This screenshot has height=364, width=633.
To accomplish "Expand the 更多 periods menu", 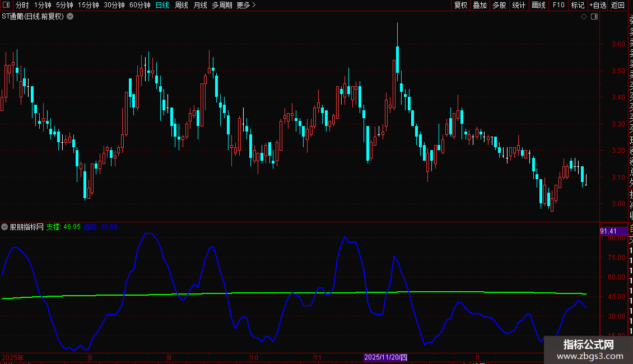I will pos(246,5).
